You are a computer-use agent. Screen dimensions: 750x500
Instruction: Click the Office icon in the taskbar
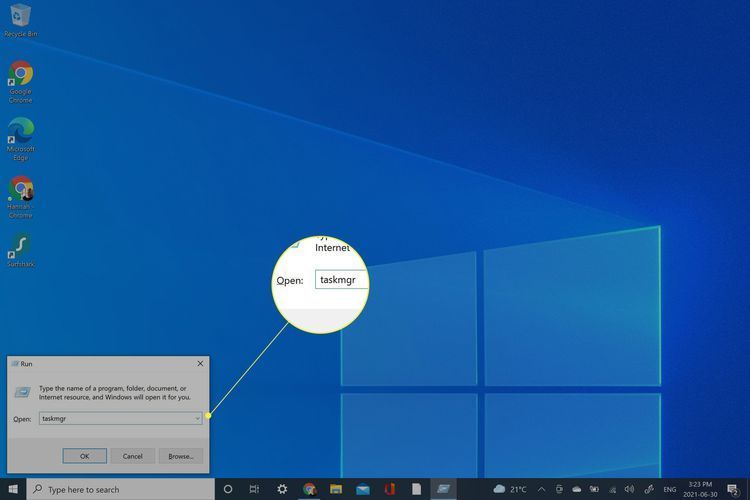(389, 489)
